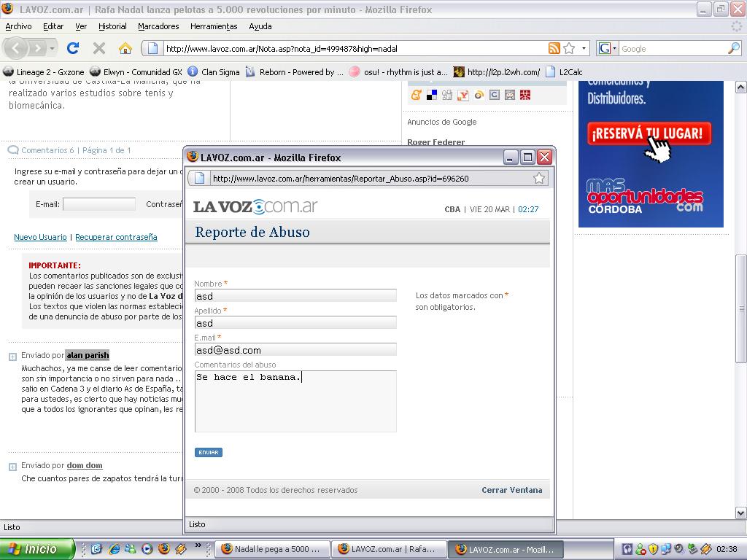Image resolution: width=747 pixels, height=560 pixels.
Task: Open the alan parish user link
Action: 88,355
